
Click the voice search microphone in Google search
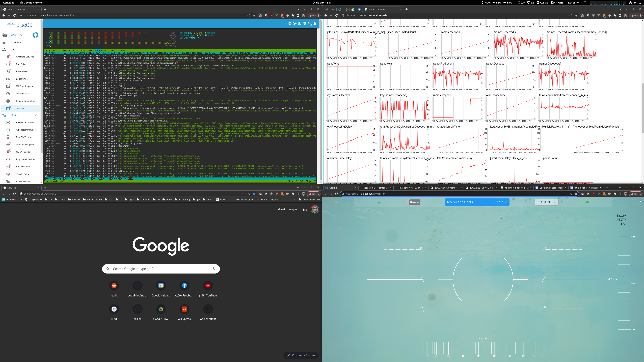213,268
